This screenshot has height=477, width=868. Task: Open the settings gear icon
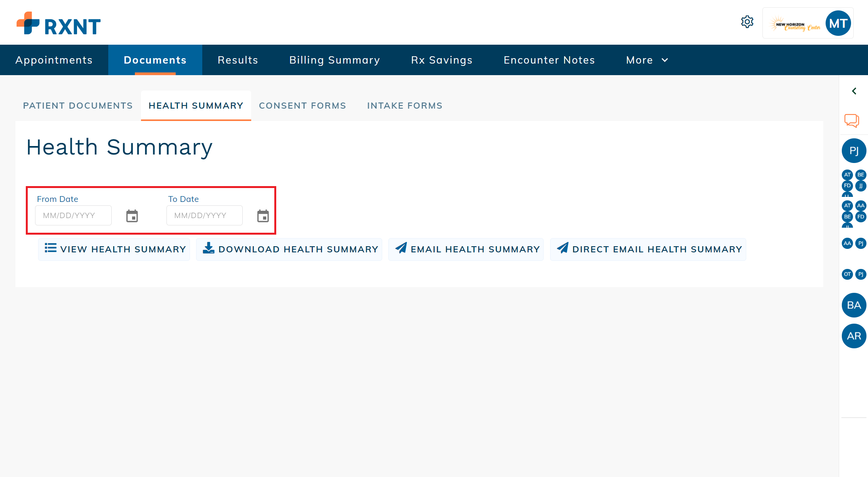point(747,22)
